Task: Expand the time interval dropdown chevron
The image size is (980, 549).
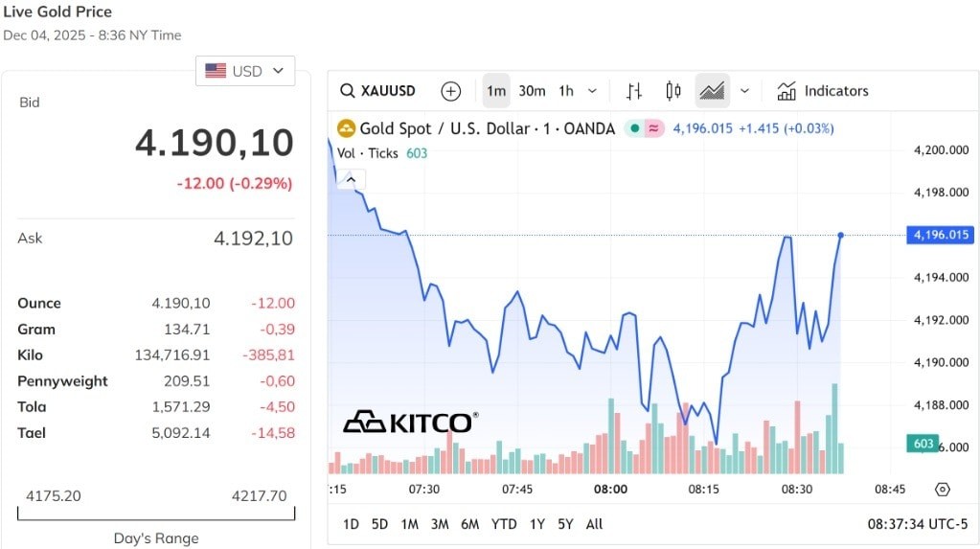Action: (x=592, y=91)
